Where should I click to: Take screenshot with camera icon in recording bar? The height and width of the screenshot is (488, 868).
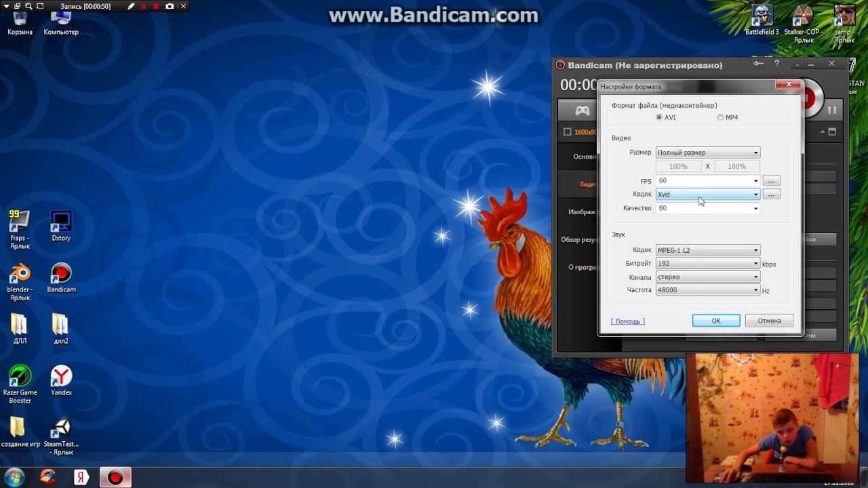[x=170, y=6]
